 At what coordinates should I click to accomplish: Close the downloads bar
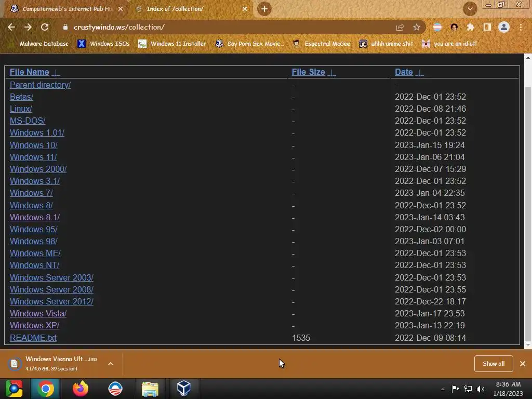(x=523, y=364)
